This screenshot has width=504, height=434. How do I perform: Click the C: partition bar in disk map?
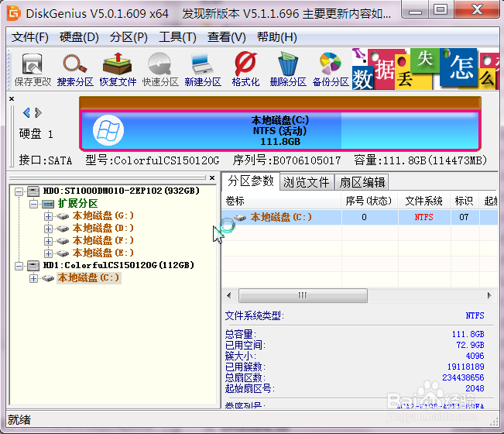coord(280,131)
